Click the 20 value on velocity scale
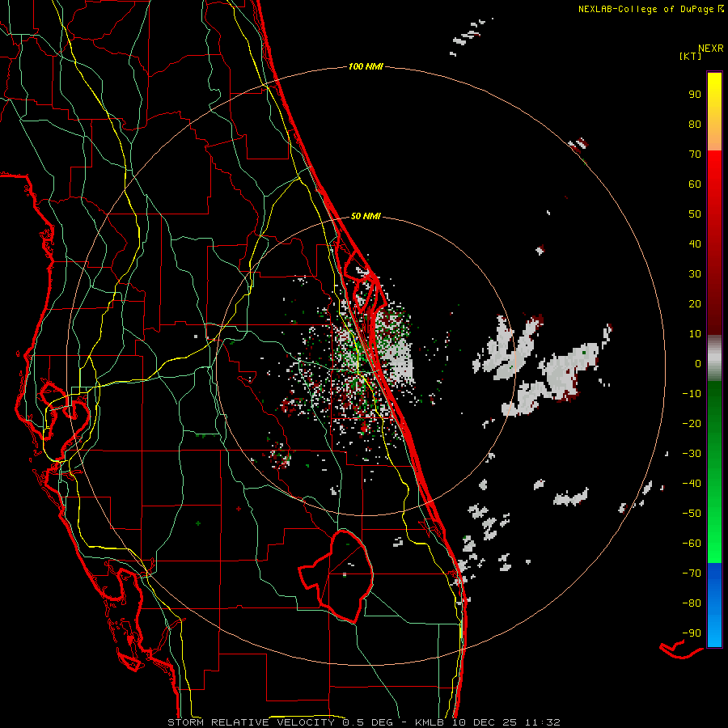 [695, 303]
